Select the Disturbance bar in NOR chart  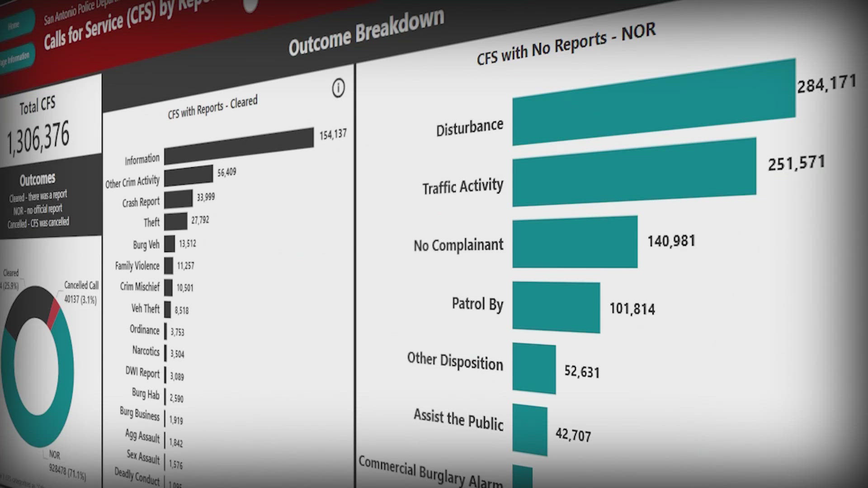click(654, 102)
